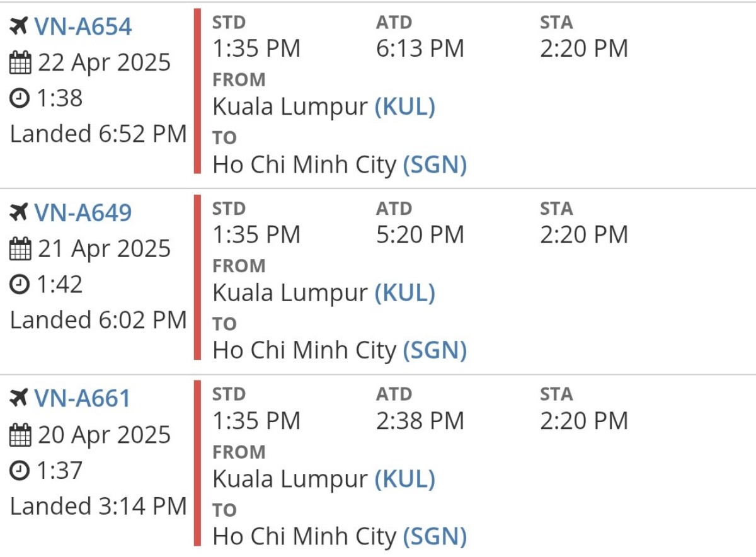
Task: Open SGN airport link in 22 Apr flight
Action: pos(435,164)
